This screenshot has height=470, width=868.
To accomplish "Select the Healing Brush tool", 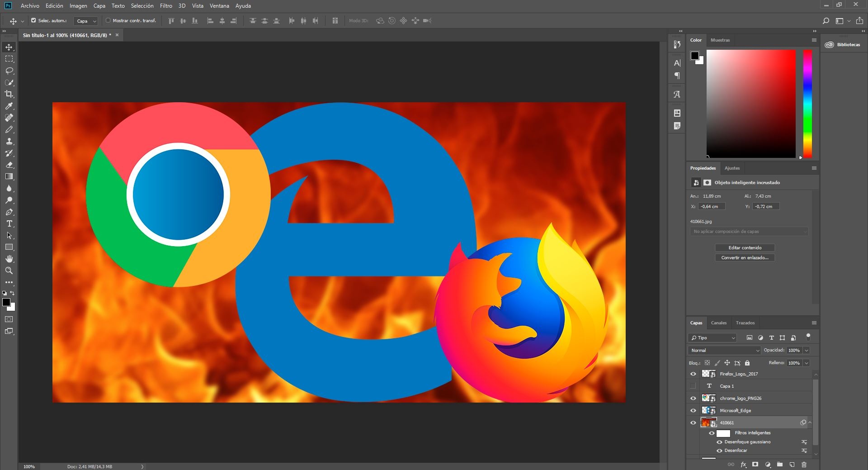I will 9,118.
